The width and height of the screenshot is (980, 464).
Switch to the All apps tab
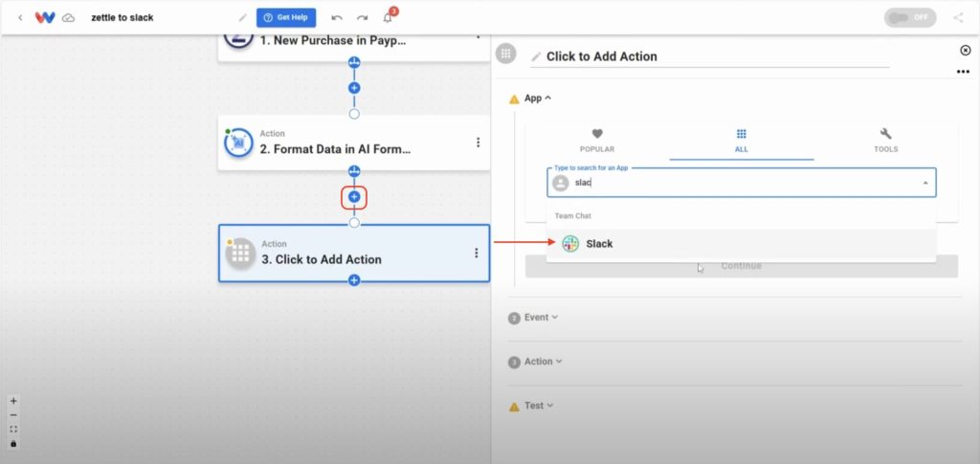pyautogui.click(x=742, y=142)
